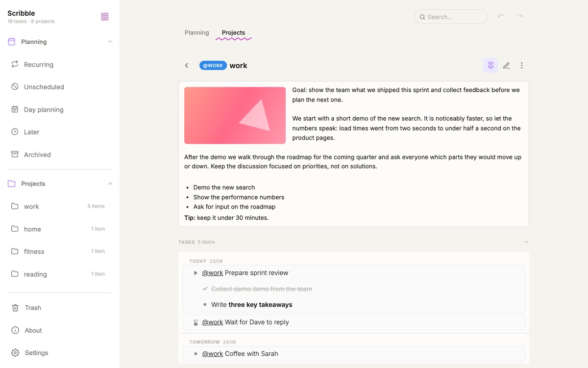Click @work link in Wait for Dave task
This screenshot has height=368, width=588.
click(x=213, y=322)
